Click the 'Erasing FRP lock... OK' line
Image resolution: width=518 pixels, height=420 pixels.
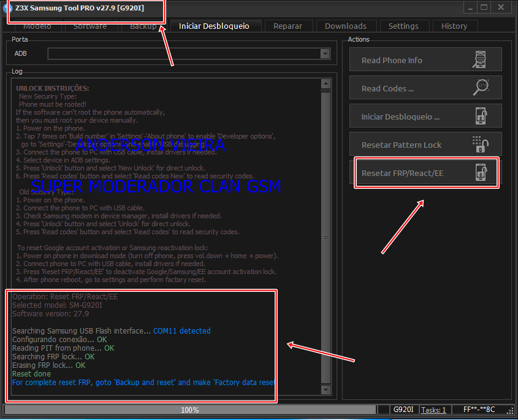[49, 365]
